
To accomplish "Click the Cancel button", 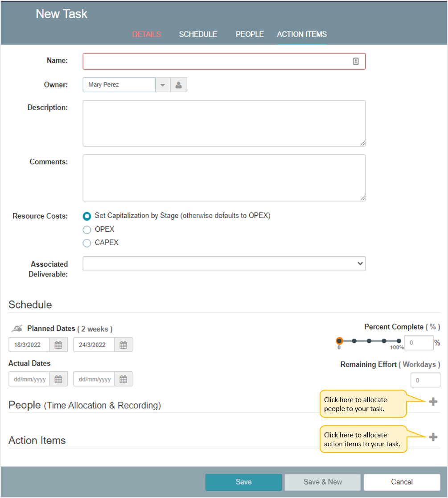I will tap(402, 482).
